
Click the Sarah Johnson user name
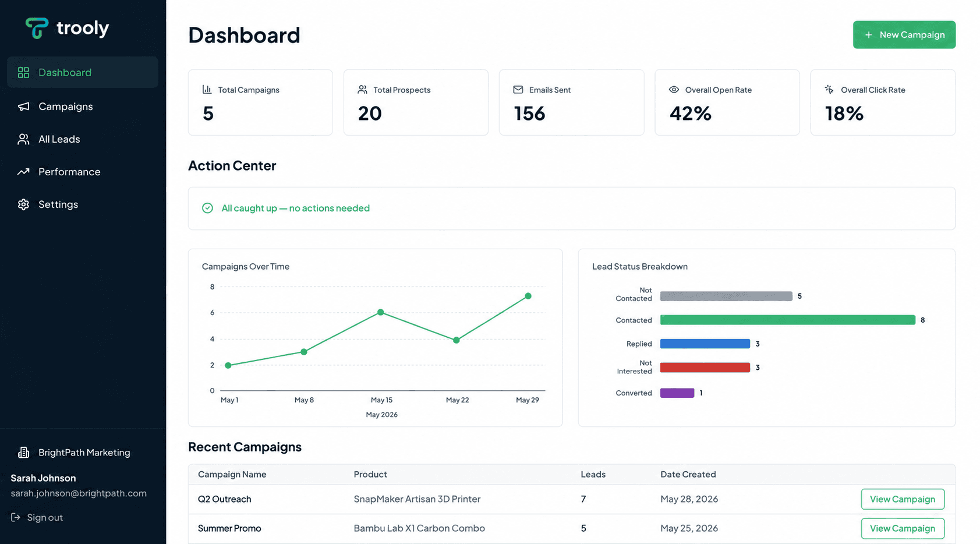coord(43,478)
